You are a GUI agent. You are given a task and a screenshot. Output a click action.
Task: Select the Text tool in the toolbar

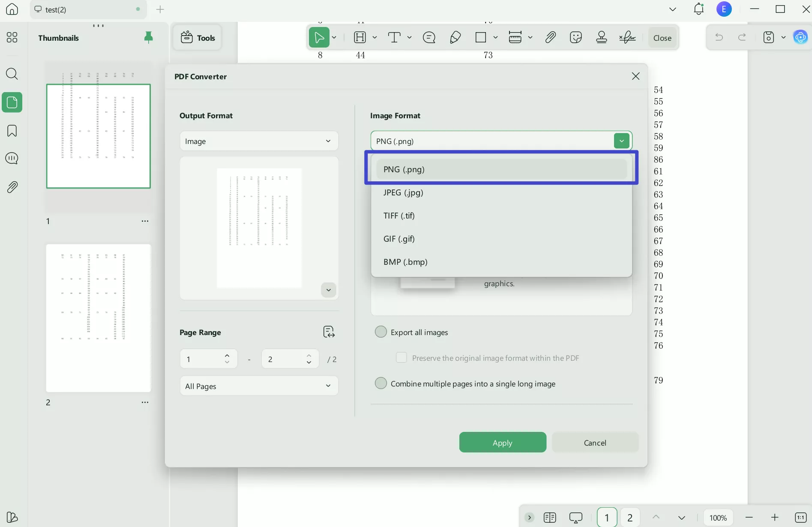[395, 37]
